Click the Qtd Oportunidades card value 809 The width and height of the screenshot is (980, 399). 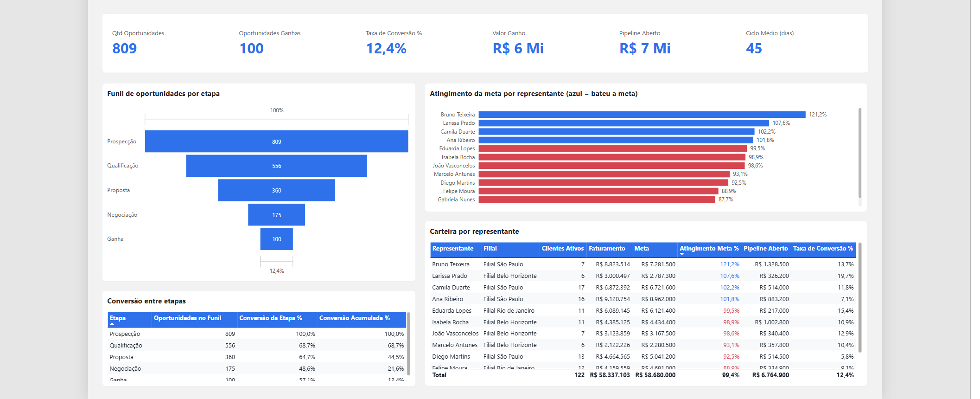pyautogui.click(x=125, y=48)
